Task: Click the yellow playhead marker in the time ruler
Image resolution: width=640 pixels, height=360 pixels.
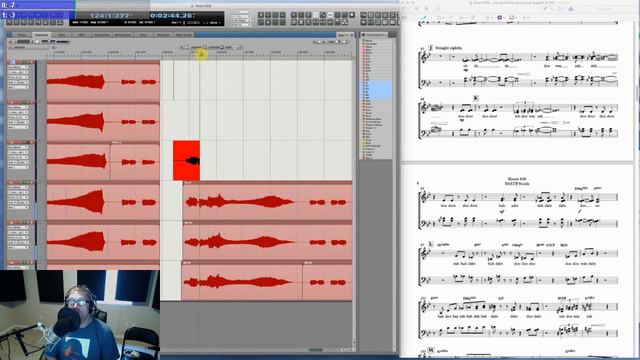Action: [x=200, y=53]
